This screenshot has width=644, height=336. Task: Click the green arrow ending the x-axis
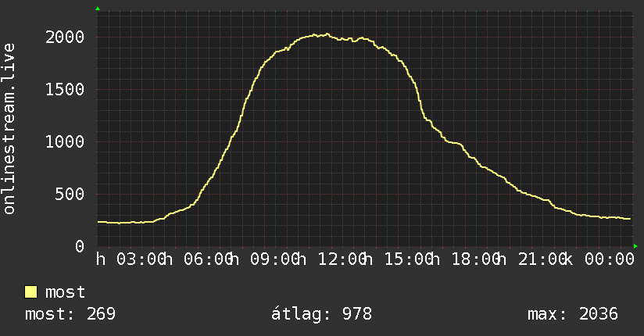635,246
